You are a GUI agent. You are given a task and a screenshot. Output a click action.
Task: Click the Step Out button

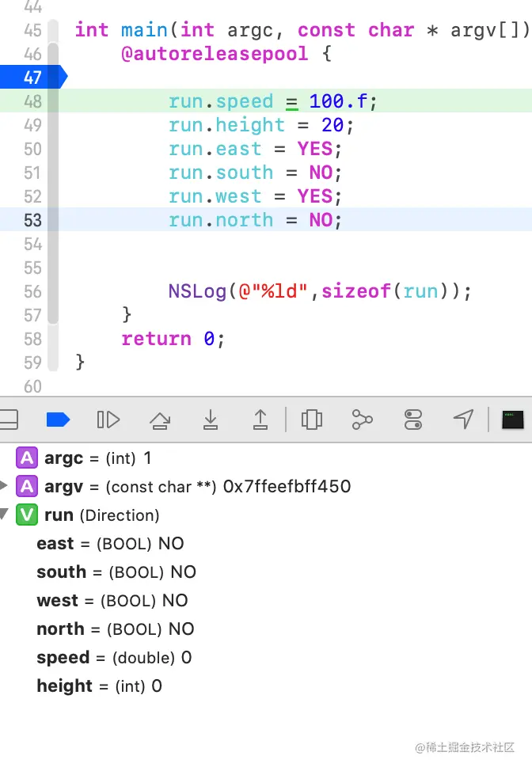coord(260,420)
